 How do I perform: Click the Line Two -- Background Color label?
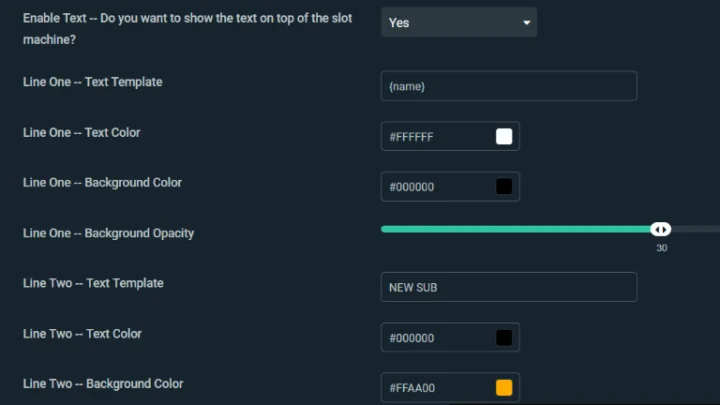click(x=103, y=383)
